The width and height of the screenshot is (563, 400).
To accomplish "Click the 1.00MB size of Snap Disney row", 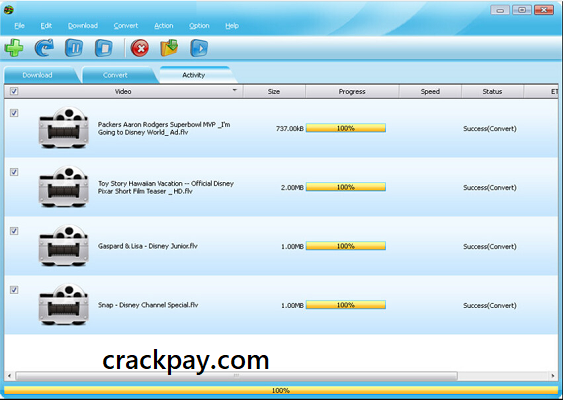I will [292, 305].
